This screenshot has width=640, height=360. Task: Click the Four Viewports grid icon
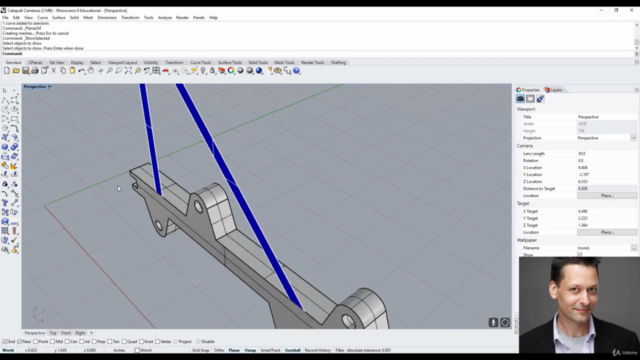(x=156, y=71)
